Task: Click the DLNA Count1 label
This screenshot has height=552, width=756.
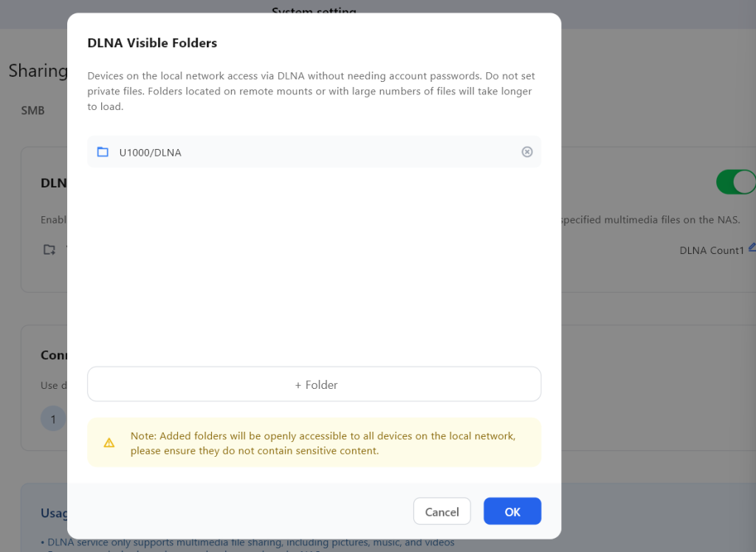Action: (x=712, y=250)
